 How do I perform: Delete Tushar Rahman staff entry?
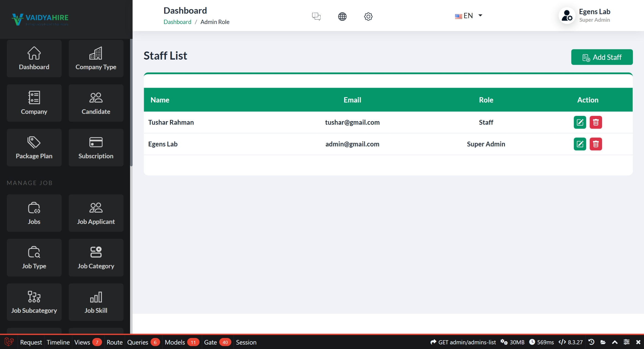click(x=596, y=122)
